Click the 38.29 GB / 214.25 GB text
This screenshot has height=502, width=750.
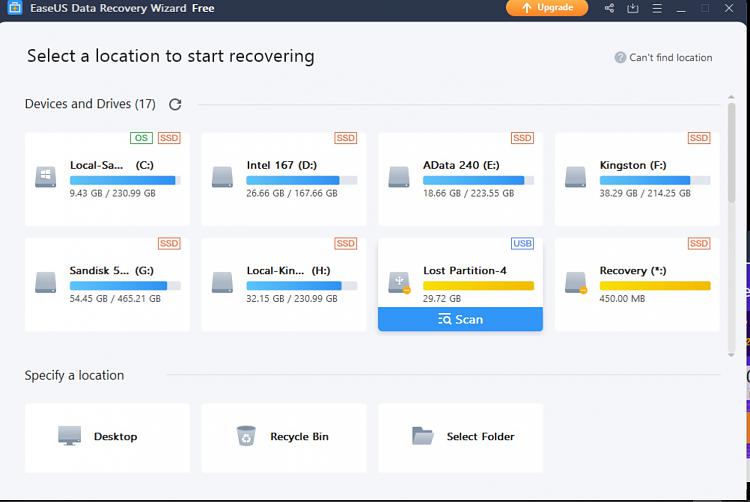click(645, 193)
